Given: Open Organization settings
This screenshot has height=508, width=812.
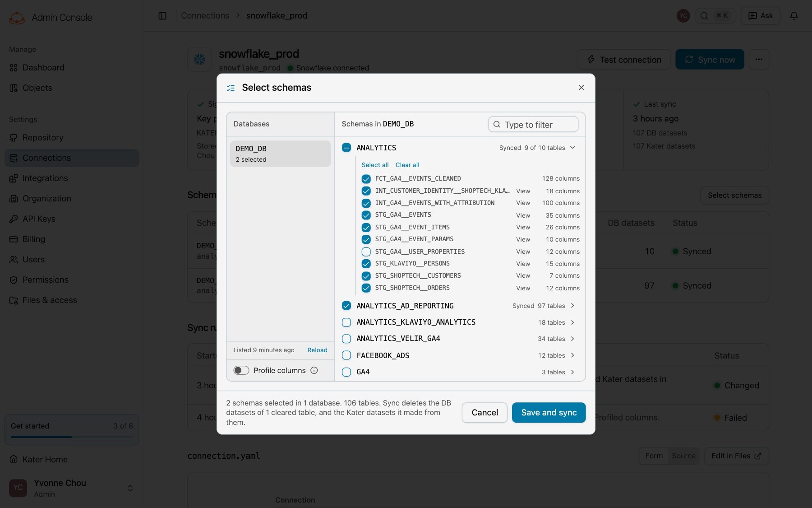Looking at the screenshot, I should tap(72, 199).
